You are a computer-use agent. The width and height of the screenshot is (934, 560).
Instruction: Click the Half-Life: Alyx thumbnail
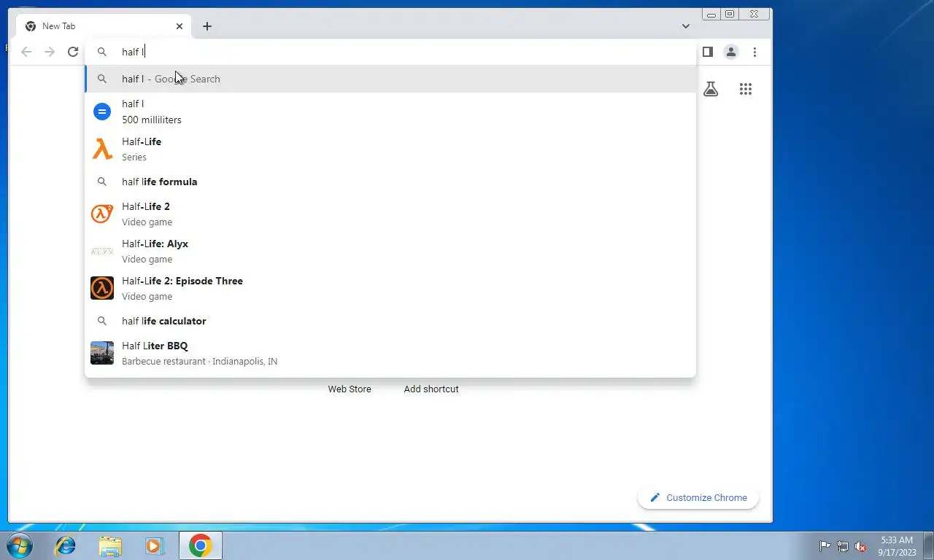click(x=102, y=251)
